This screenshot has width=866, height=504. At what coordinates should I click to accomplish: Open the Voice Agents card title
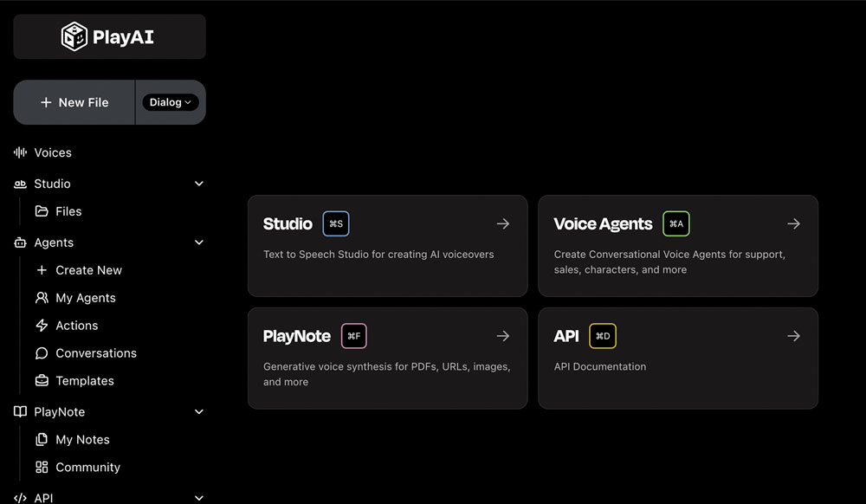click(x=603, y=223)
